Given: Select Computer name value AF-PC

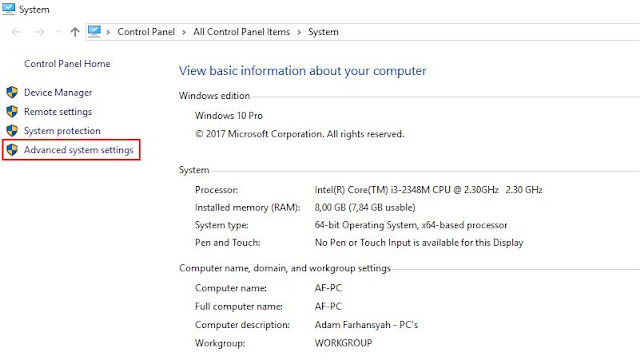Looking at the screenshot, I should [328, 288].
